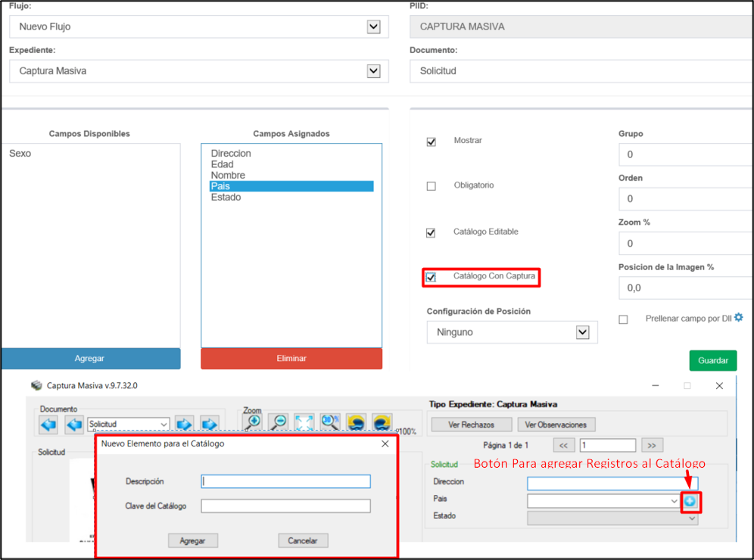This screenshot has height=560, width=754.
Task: Enable the Obligatorio checkbox
Action: click(432, 186)
